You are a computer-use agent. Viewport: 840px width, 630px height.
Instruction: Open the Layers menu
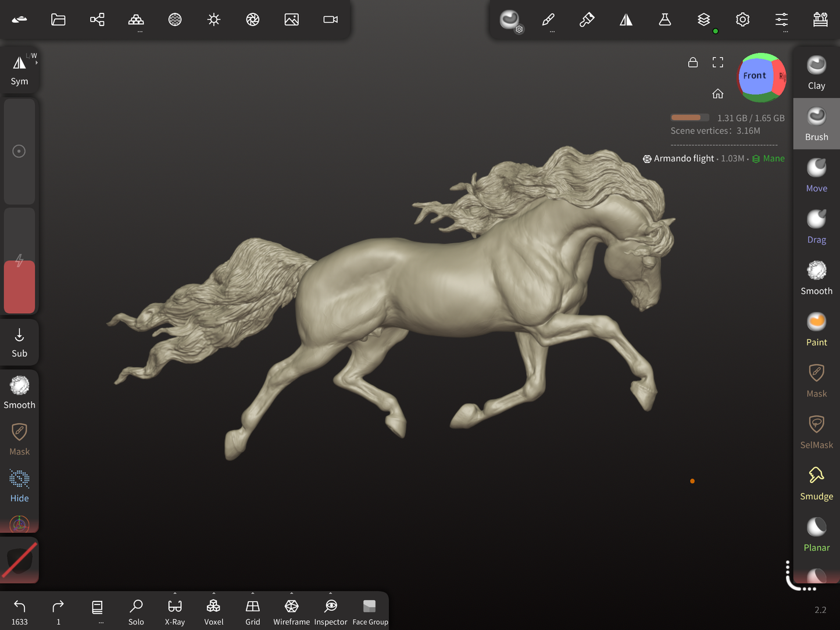(703, 20)
